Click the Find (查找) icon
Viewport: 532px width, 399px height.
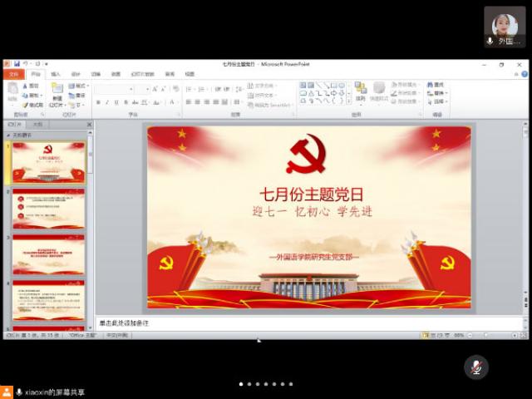coord(436,85)
